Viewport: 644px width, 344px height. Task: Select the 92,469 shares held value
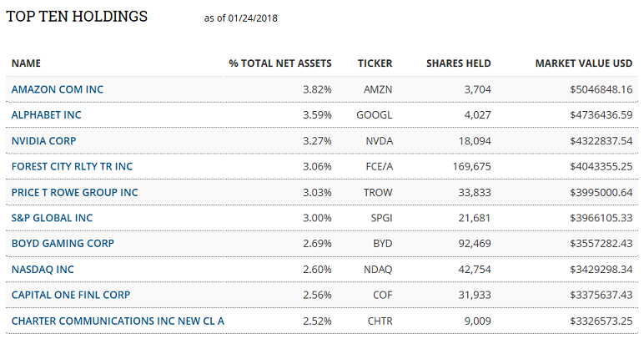click(x=475, y=243)
